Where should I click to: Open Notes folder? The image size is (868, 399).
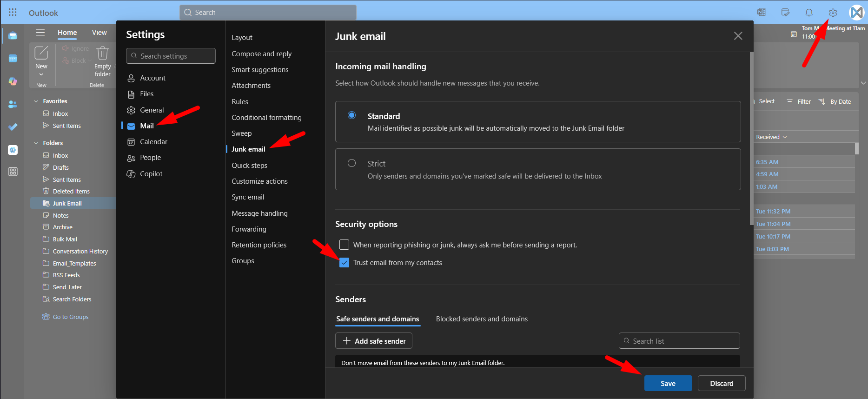pos(60,216)
